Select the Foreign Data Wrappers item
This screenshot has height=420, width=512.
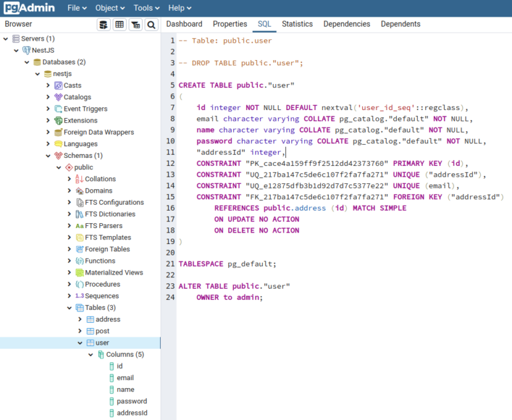(x=98, y=132)
